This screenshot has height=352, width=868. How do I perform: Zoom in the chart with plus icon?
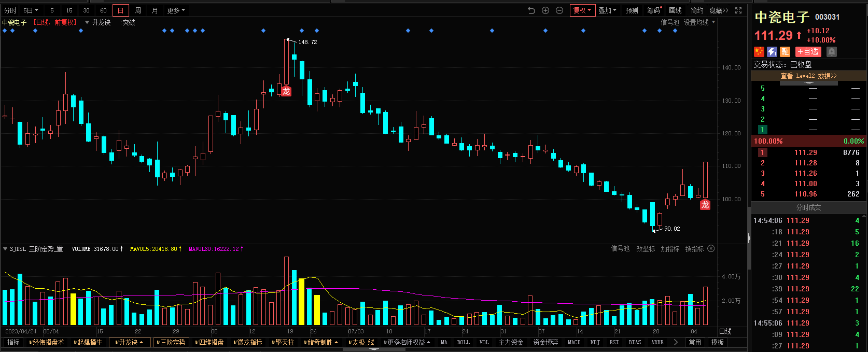tap(545, 10)
